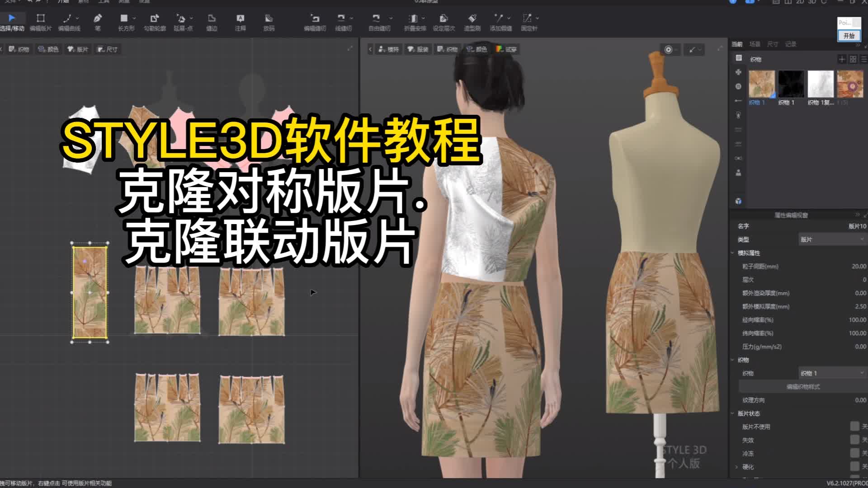Screen dimensions: 868x488
Task: Open 2D window 织物 display menu
Action: (19, 49)
